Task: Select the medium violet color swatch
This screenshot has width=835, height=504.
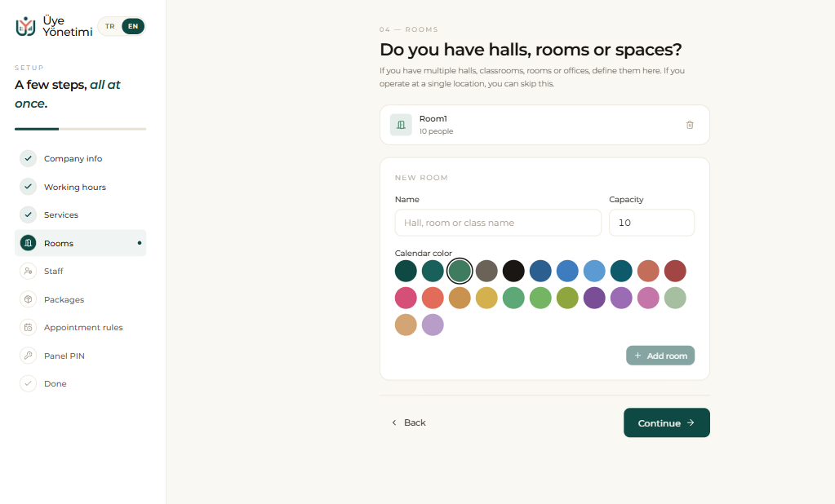Action: click(x=621, y=298)
